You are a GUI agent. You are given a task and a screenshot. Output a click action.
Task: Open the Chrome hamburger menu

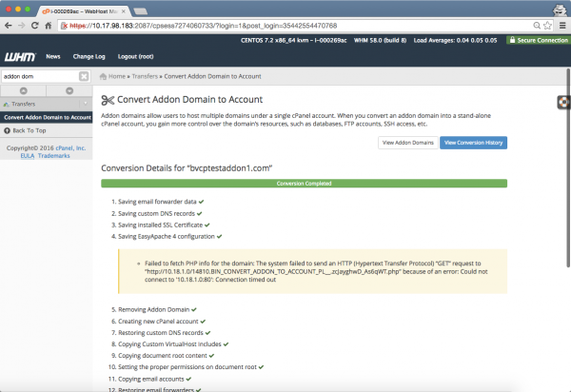coord(562,26)
